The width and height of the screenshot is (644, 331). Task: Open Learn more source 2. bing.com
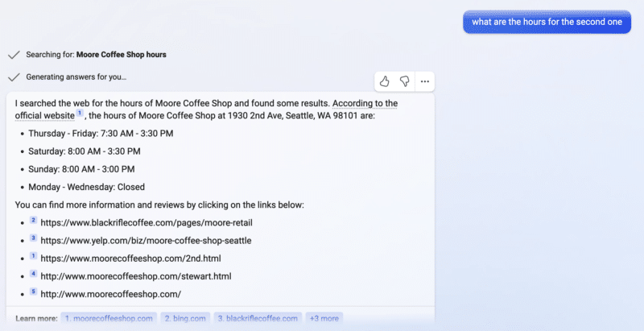[185, 318]
